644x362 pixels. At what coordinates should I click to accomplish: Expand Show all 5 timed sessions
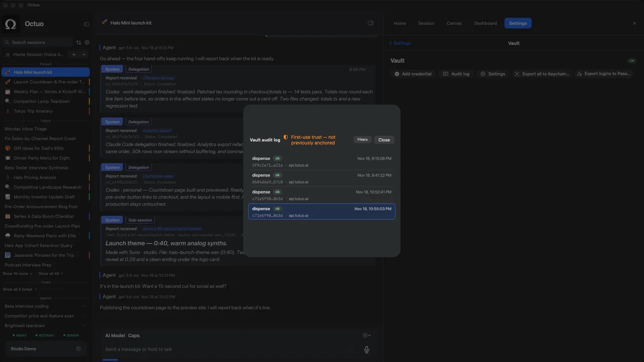(x=20, y=289)
